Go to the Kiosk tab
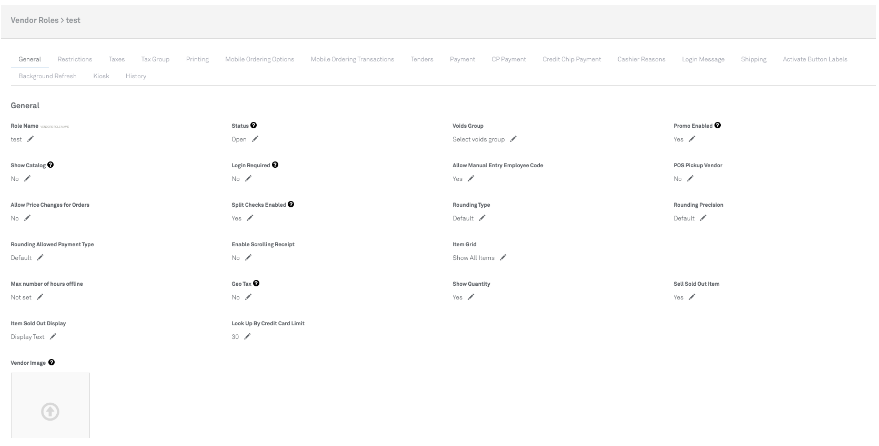This screenshot has height=446, width=879. click(101, 75)
